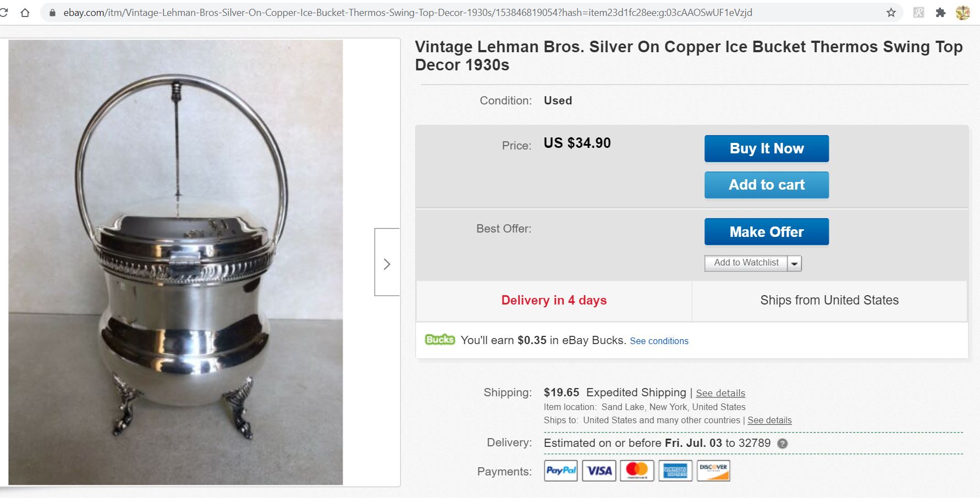Click the Make Offer button

click(x=766, y=232)
